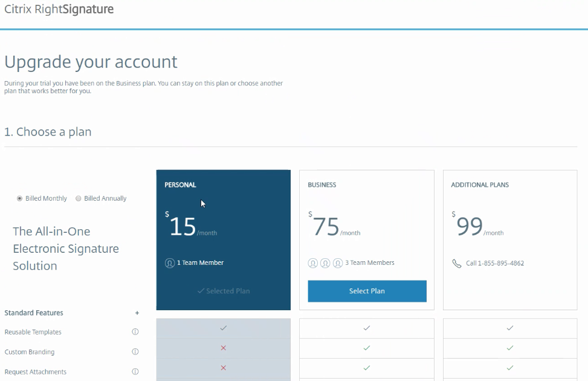Select the Billed Monthly radio button
Image resolution: width=588 pixels, height=381 pixels.
coord(19,198)
